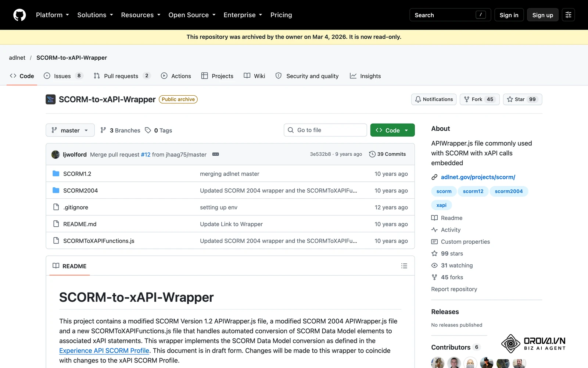Click the fork icon beside 45 forks
The height and width of the screenshot is (368, 588).
pyautogui.click(x=434, y=277)
